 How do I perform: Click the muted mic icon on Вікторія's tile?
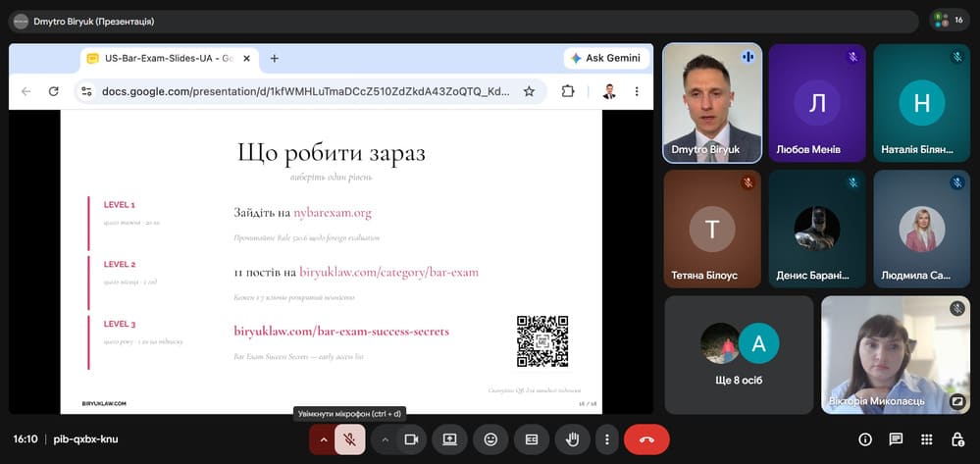[956, 308]
